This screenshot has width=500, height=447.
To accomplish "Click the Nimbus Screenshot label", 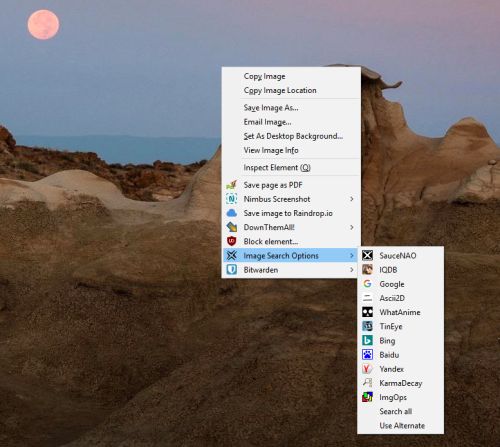I will pyautogui.click(x=277, y=199).
